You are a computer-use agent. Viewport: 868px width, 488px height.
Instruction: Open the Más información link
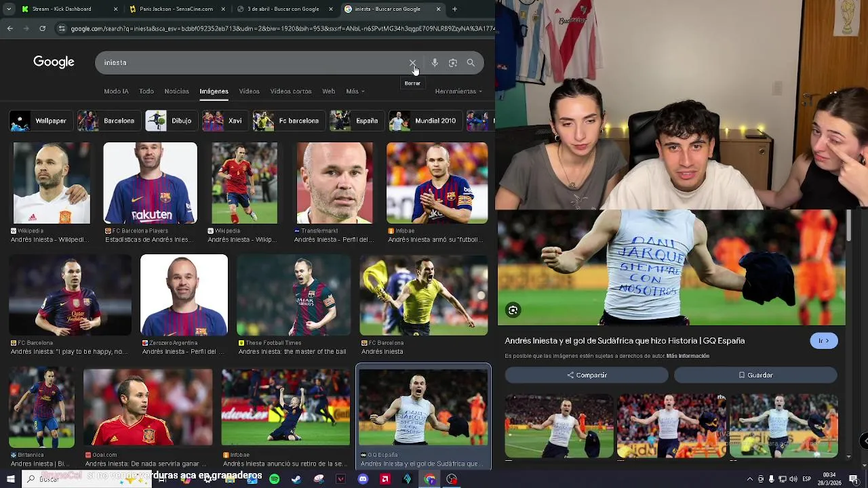coord(688,356)
